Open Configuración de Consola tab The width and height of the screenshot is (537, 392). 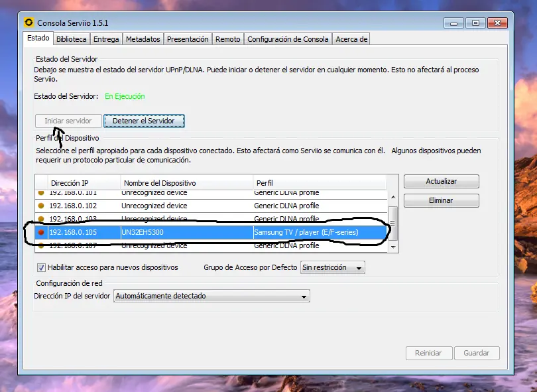pos(288,39)
